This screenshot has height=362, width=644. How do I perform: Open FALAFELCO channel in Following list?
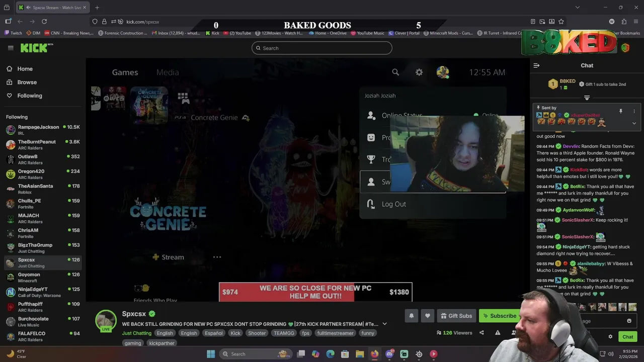43,336
